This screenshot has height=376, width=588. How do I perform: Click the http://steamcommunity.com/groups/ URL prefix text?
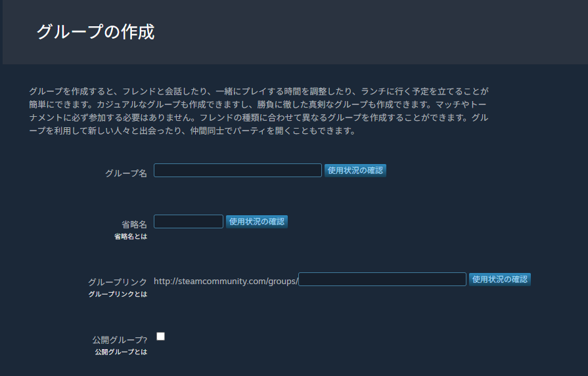(225, 281)
